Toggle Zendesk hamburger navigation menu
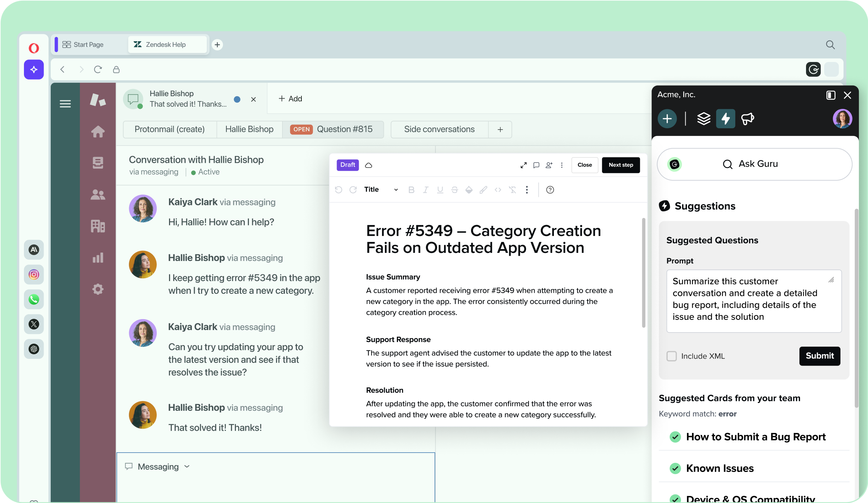This screenshot has width=868, height=503. pyautogui.click(x=65, y=104)
